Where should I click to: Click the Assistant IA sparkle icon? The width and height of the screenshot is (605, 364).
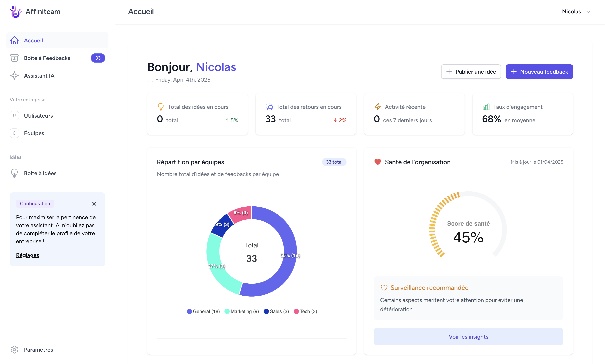(x=14, y=76)
